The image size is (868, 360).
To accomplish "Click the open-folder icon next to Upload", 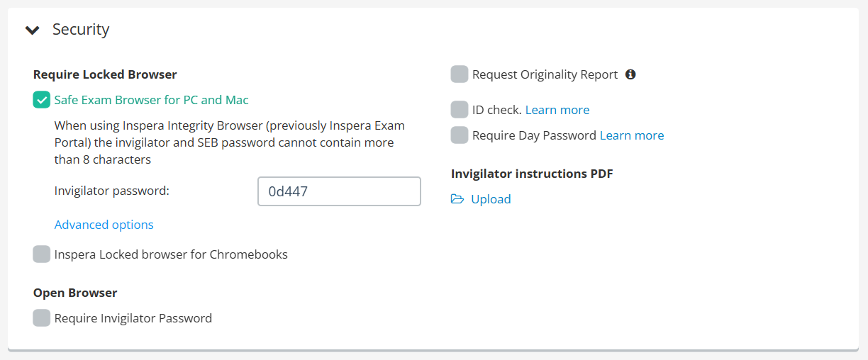I will click(x=457, y=199).
